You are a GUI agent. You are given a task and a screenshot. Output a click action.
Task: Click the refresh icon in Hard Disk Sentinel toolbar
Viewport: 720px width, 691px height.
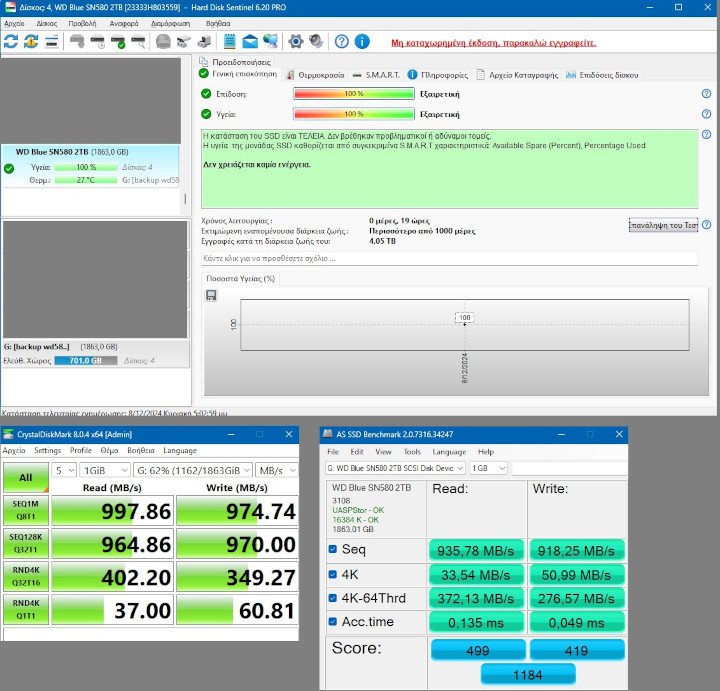point(11,42)
